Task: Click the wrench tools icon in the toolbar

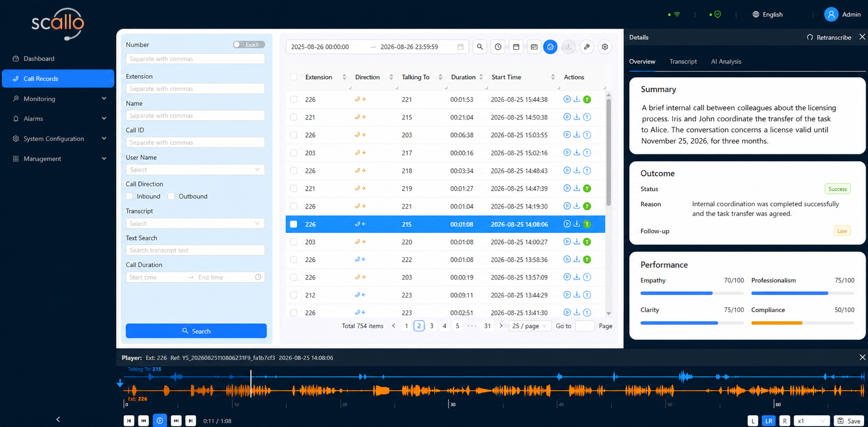Action: tap(587, 47)
